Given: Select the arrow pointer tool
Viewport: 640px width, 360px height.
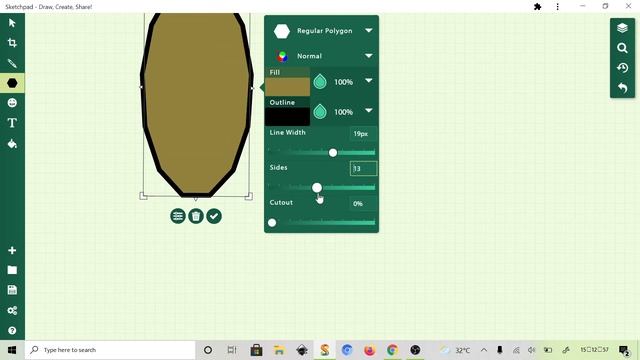Looking at the screenshot, I should pos(12,23).
